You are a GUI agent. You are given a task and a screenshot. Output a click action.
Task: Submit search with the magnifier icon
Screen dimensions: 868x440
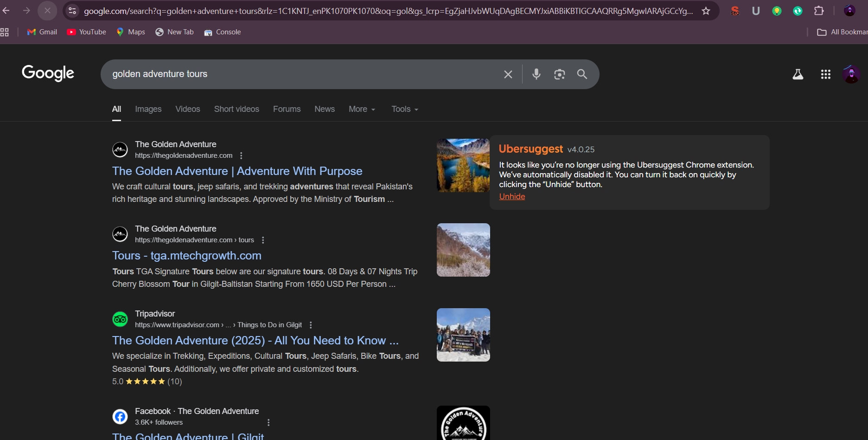pyautogui.click(x=582, y=74)
